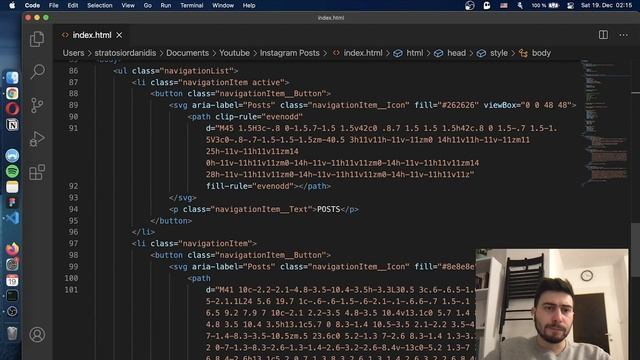Expand the html symbol breadcrumb
Viewport: 640px width, 360px height.
[408, 53]
